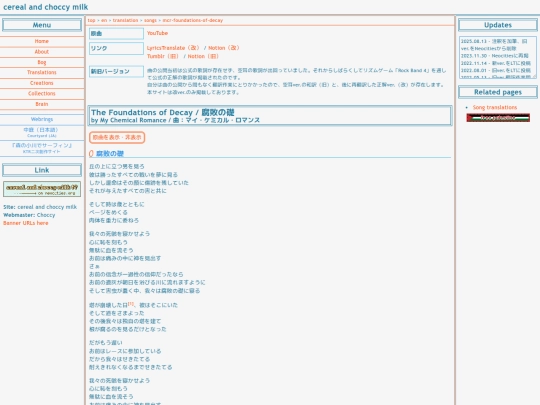Open the Song translations related page

(x=495, y=107)
